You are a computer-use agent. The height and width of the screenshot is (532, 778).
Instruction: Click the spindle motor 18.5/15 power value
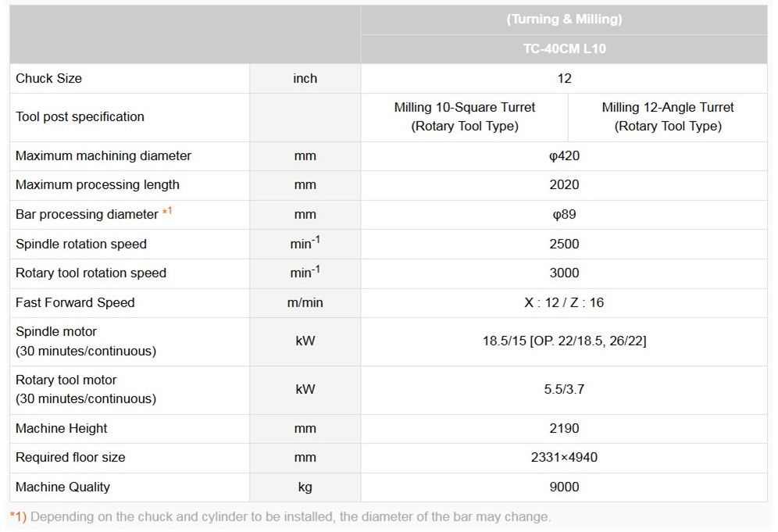(x=564, y=341)
